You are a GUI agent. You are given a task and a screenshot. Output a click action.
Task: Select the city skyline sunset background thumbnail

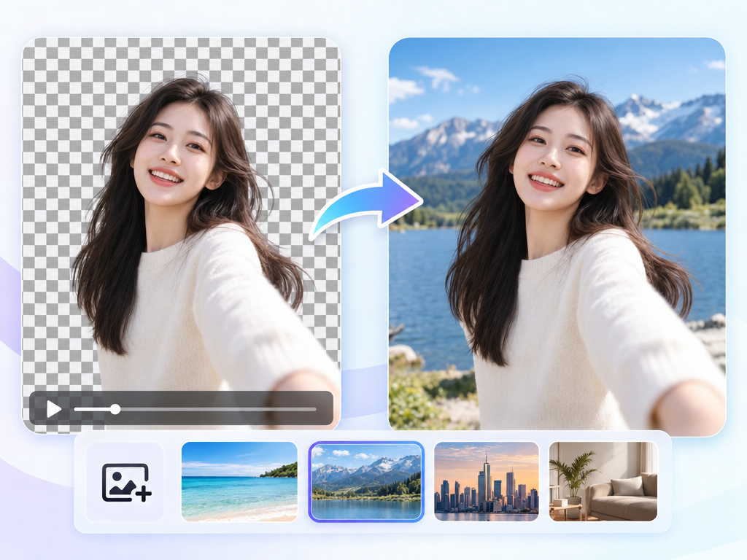(x=487, y=481)
